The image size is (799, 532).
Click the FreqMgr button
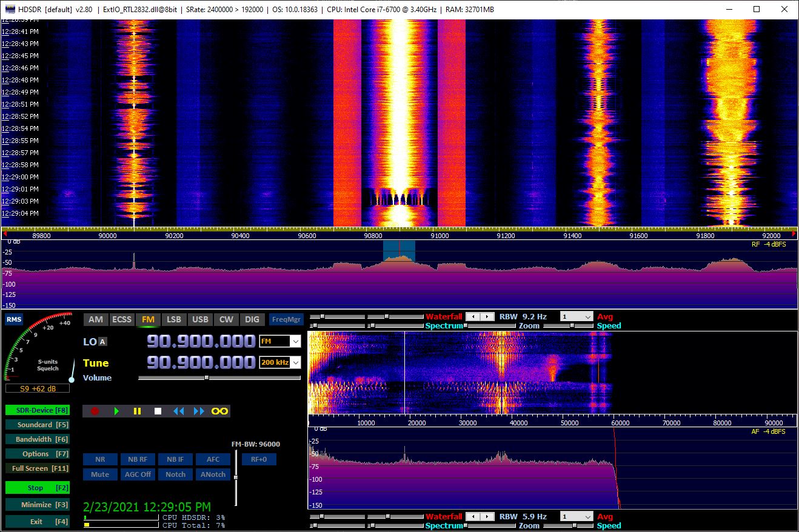click(286, 319)
